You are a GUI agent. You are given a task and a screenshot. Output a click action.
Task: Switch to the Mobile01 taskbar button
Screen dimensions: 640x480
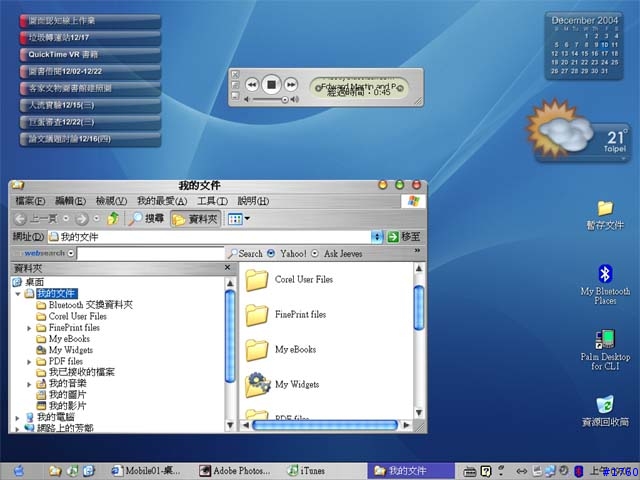click(x=146, y=471)
